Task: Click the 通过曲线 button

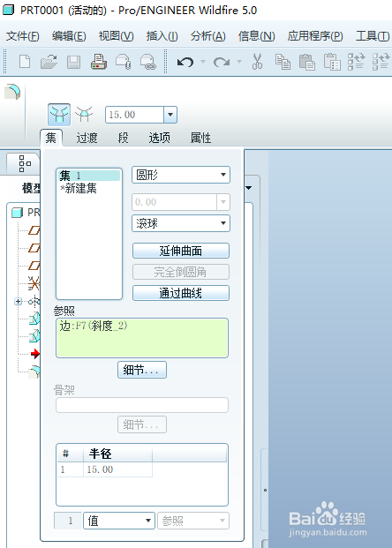Action: (181, 293)
